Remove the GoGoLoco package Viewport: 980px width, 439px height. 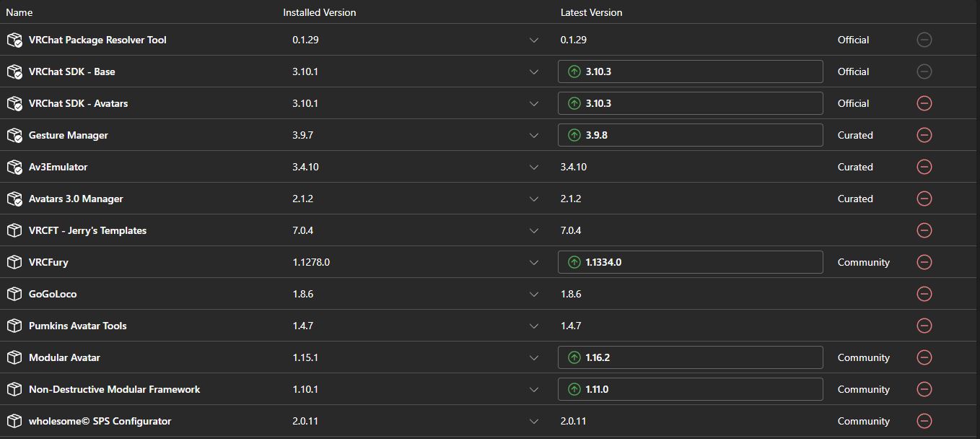[x=924, y=294]
